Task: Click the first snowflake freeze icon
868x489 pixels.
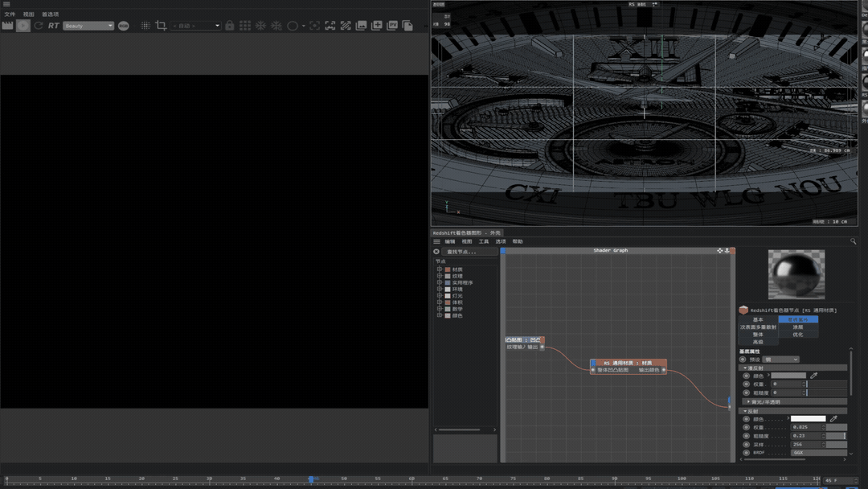Action: 260,26
